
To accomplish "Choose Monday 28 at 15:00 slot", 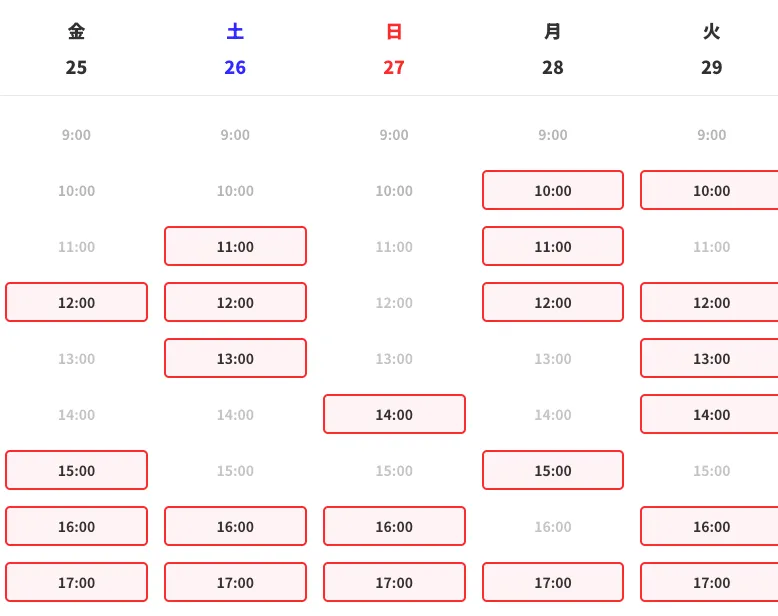I will [553, 470].
